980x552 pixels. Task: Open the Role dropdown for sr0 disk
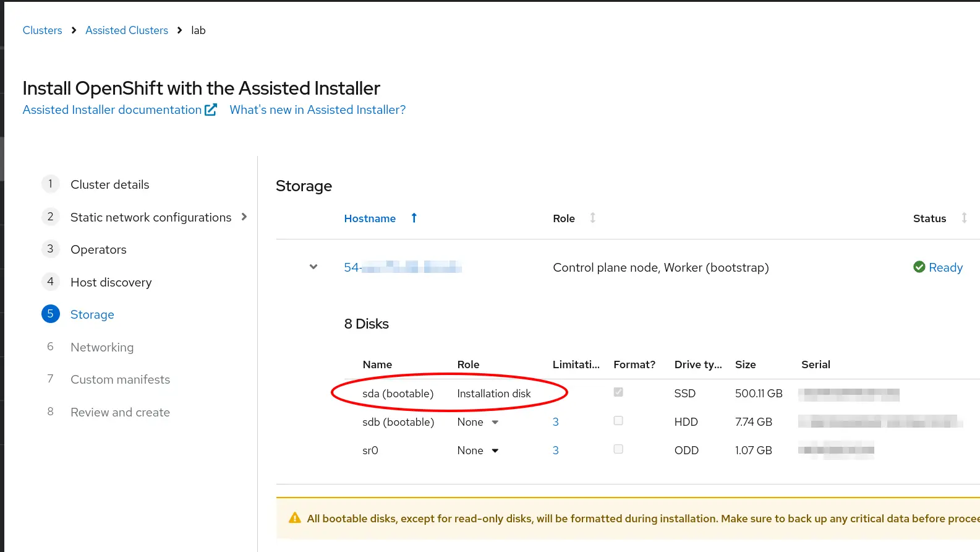click(478, 451)
